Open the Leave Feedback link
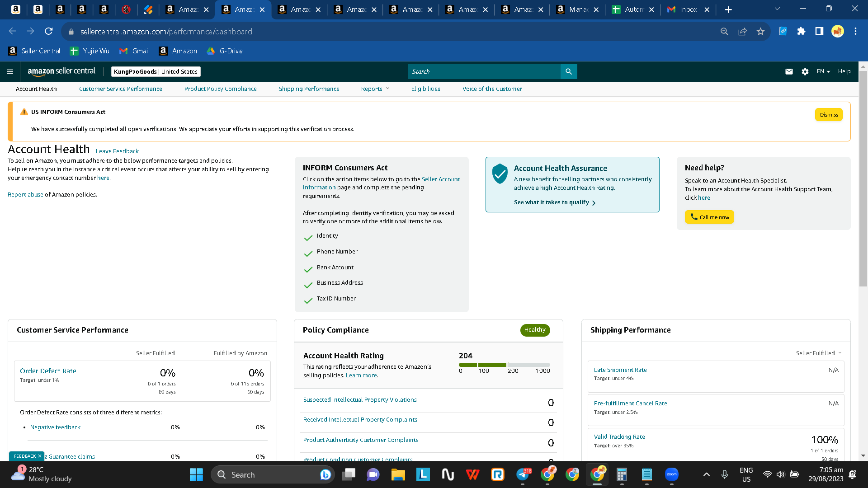Screen dimensions: 868x488 point(117,151)
